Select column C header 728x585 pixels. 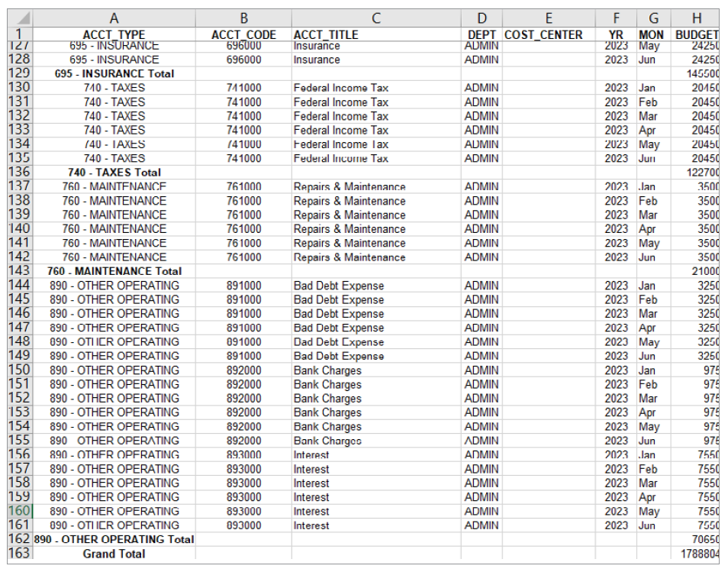pyautogui.click(x=376, y=18)
